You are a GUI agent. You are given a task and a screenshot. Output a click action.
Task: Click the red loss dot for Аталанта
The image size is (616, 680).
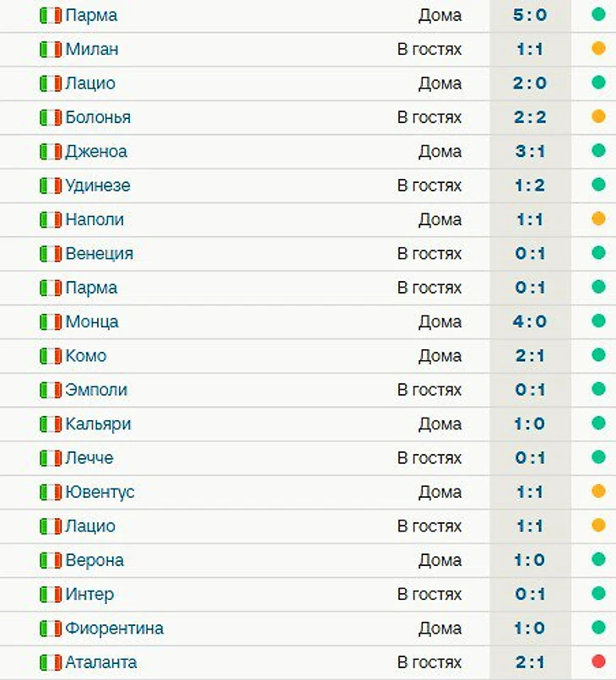(598, 661)
